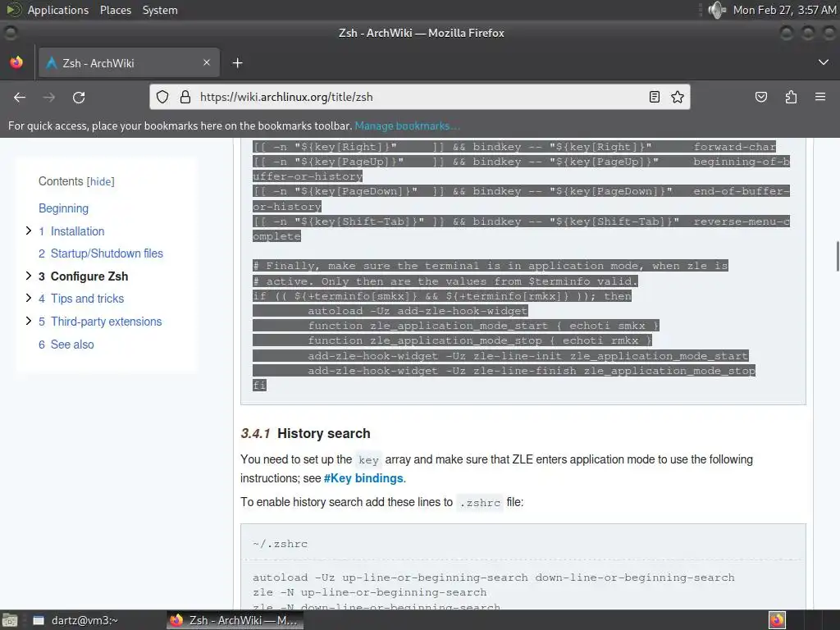Viewport: 840px width, 630px height.
Task: Toggle reader view icon in address bar
Action: 654,97
